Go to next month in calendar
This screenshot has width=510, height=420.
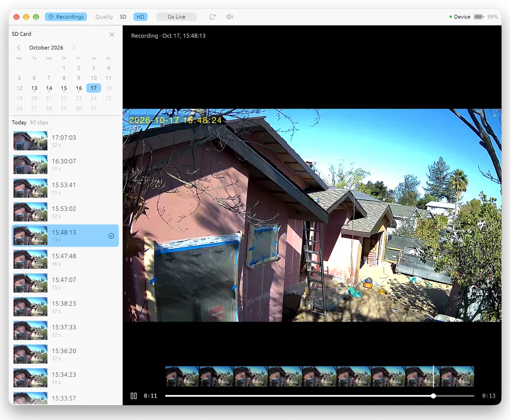point(74,47)
